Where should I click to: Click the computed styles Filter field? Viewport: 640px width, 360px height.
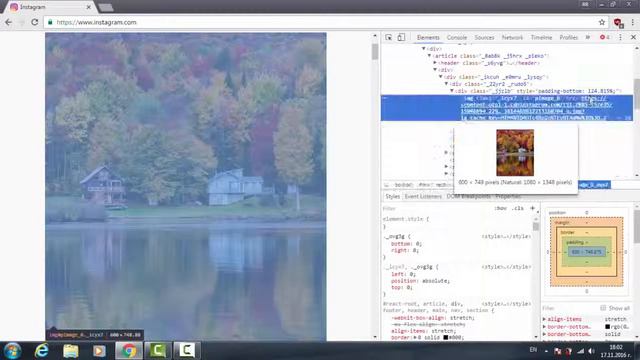pyautogui.click(x=569, y=308)
